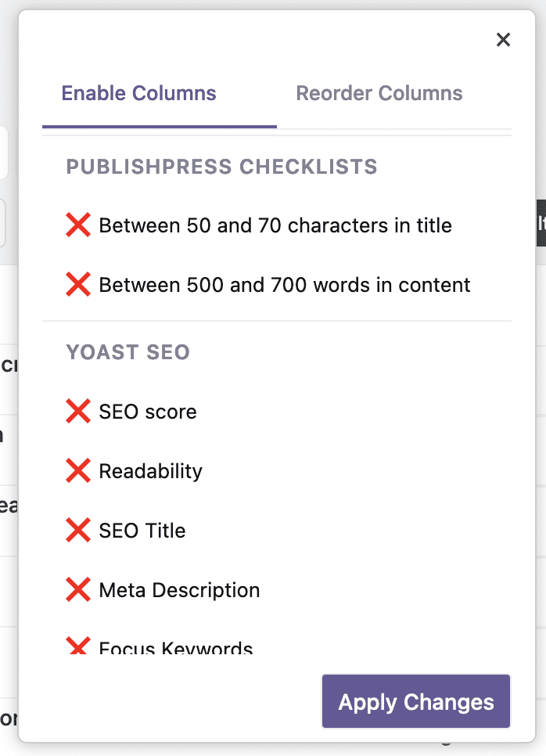Click the Apply Changes button
The image size is (546, 756).
pyautogui.click(x=415, y=701)
